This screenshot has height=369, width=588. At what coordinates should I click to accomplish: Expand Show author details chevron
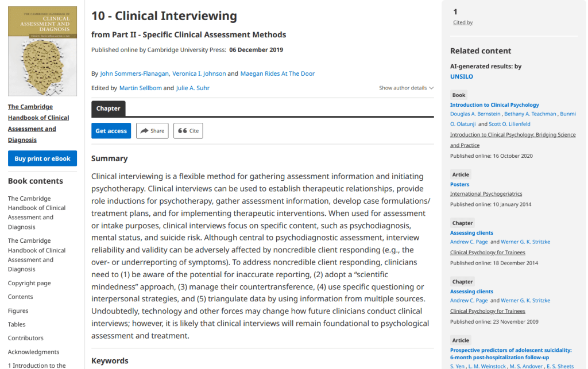coord(431,88)
